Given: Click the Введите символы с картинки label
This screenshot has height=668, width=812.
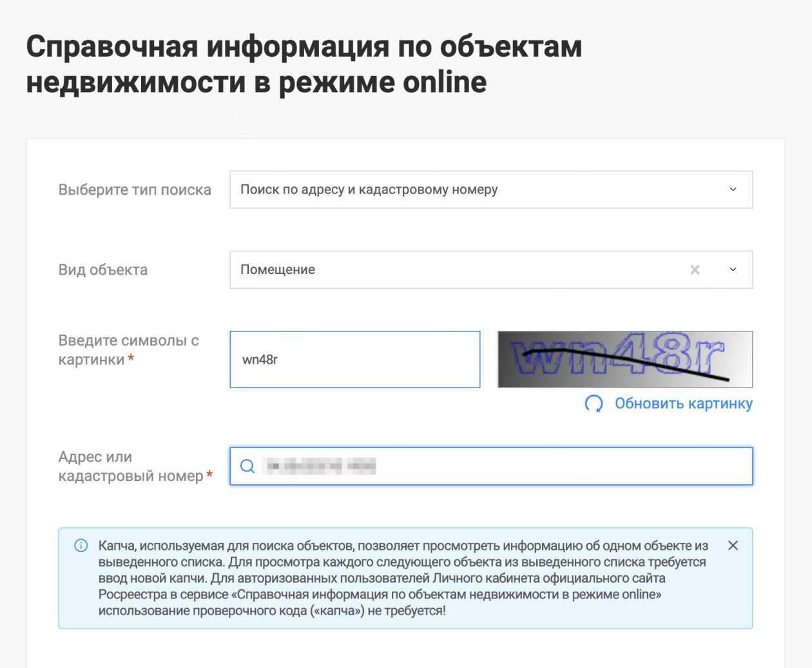Looking at the screenshot, I should (129, 349).
